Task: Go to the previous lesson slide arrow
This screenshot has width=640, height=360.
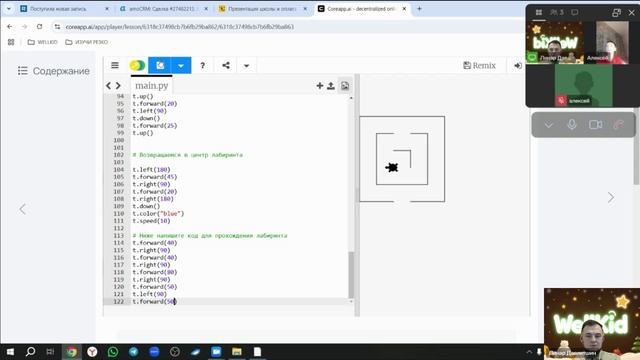Action: pyautogui.click(x=22, y=209)
